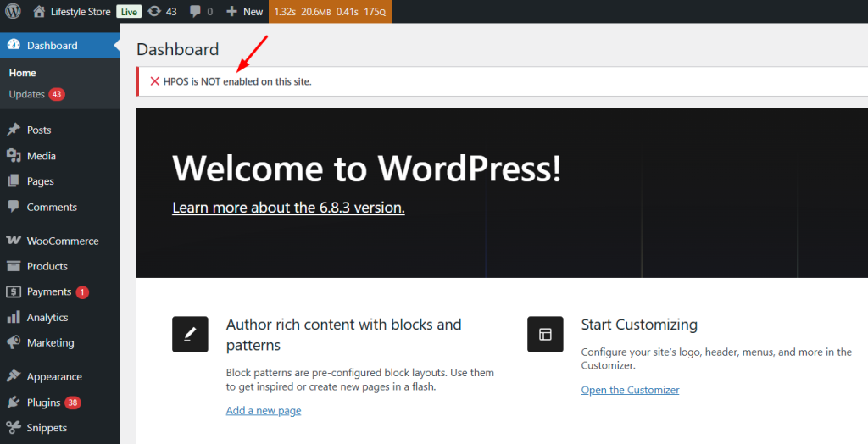This screenshot has width=868, height=444.
Task: Click the red 1 badge on Payments
Action: (x=82, y=291)
